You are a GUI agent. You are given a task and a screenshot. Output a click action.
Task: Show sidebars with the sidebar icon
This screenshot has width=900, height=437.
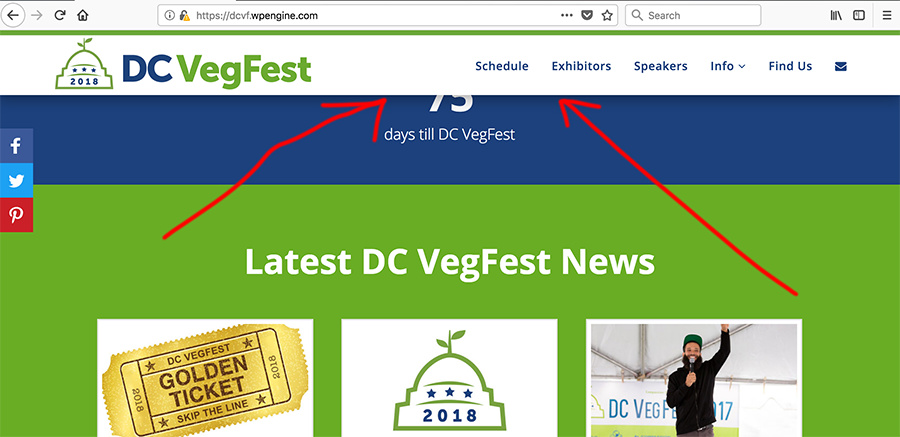click(859, 16)
